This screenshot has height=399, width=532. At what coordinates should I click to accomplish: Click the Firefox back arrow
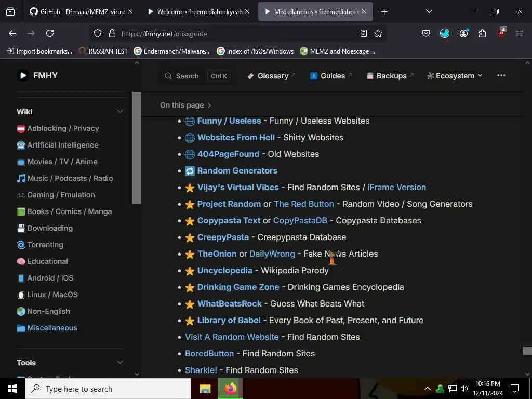pyautogui.click(x=12, y=33)
